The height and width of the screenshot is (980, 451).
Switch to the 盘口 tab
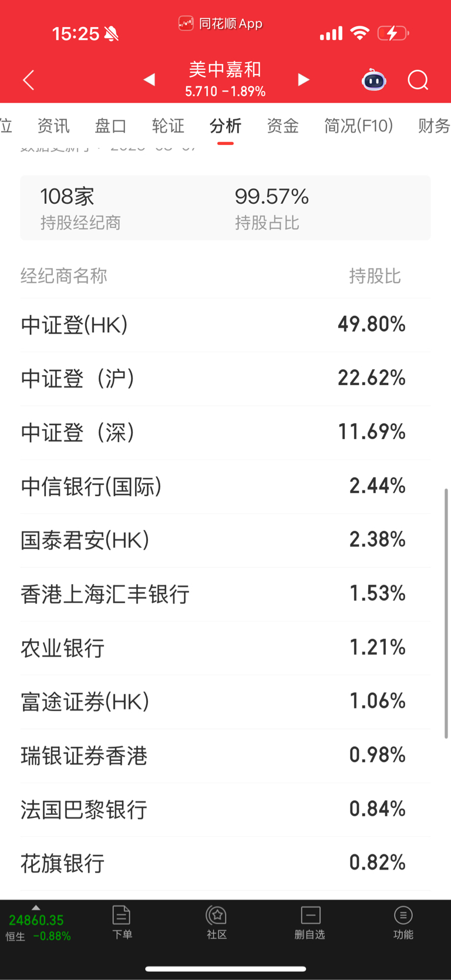pyautogui.click(x=111, y=126)
